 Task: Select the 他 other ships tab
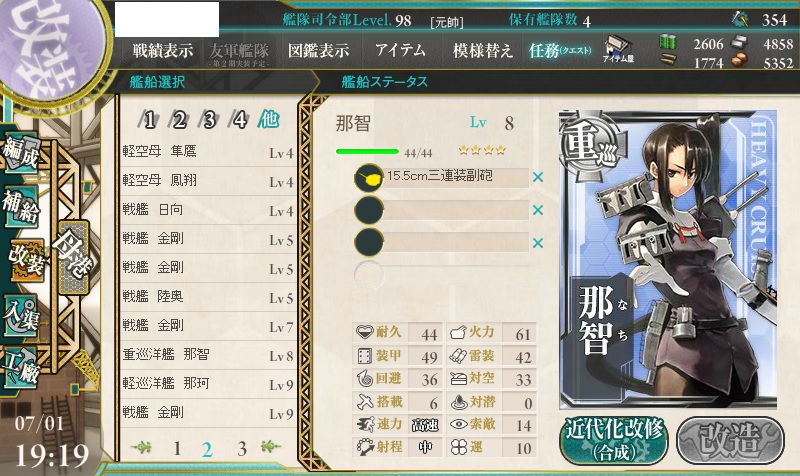click(268, 119)
